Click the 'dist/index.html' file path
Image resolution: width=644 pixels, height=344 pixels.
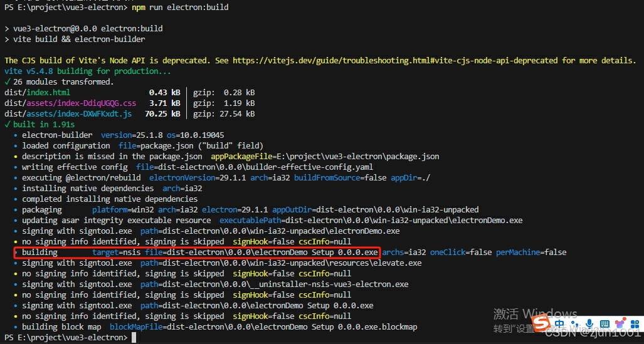pos(38,92)
